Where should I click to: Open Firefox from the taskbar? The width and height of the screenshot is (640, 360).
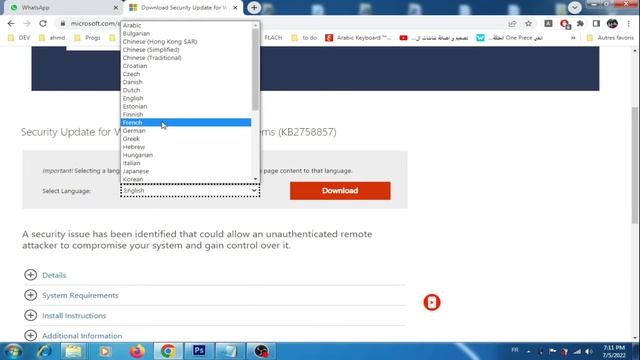pyautogui.click(x=137, y=351)
